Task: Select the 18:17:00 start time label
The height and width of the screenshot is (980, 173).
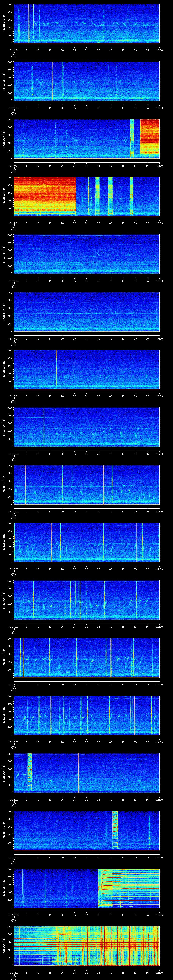Action: [x=13, y=396]
